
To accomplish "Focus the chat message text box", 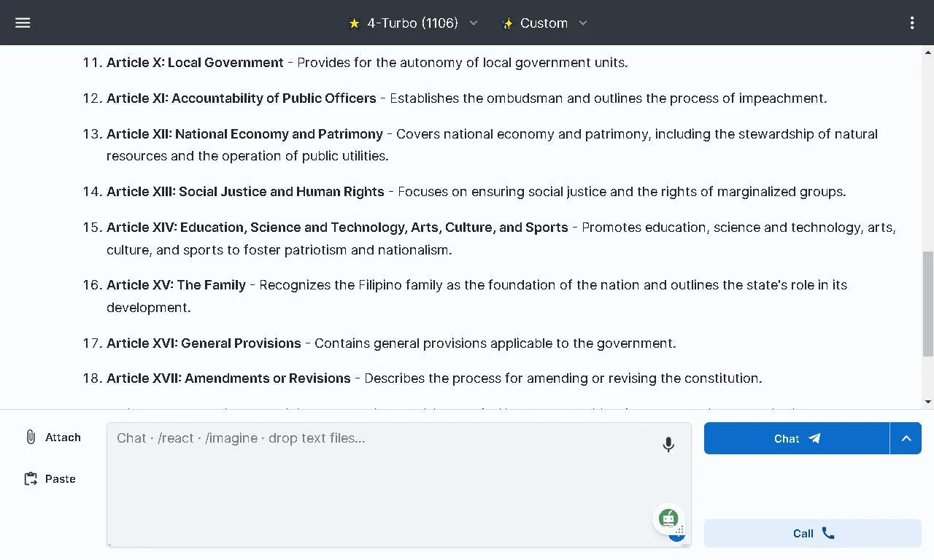I will [x=398, y=484].
